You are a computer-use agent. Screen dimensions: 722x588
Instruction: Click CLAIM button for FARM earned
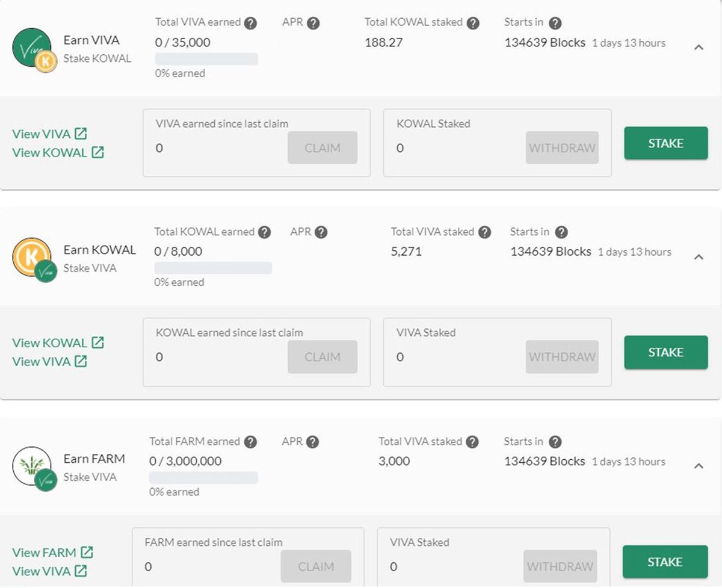(316, 566)
